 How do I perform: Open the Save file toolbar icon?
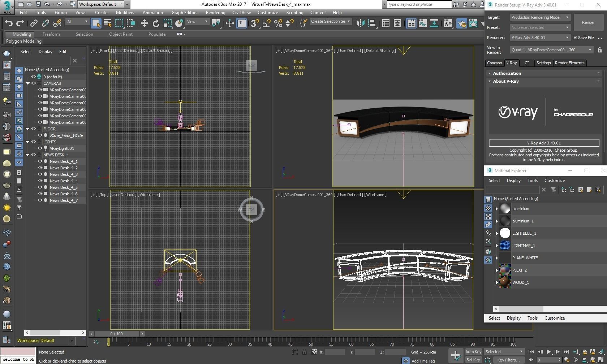coord(38,4)
